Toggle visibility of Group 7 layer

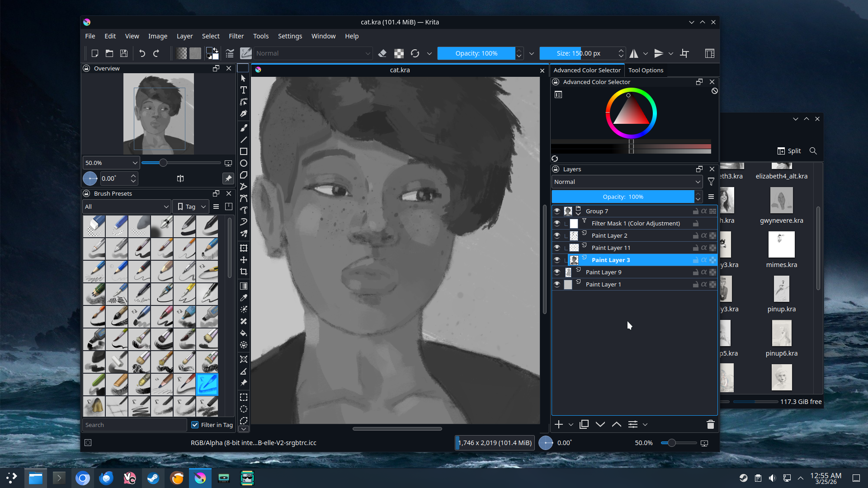pos(557,211)
